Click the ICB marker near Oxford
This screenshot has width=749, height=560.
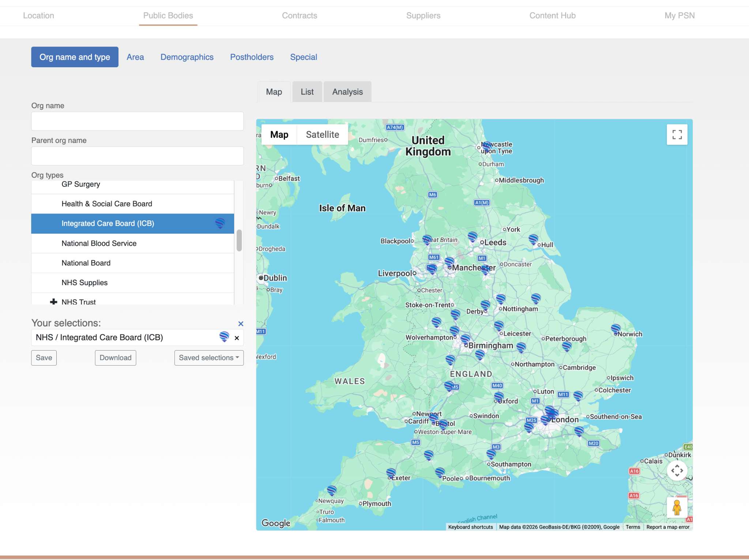499,397
